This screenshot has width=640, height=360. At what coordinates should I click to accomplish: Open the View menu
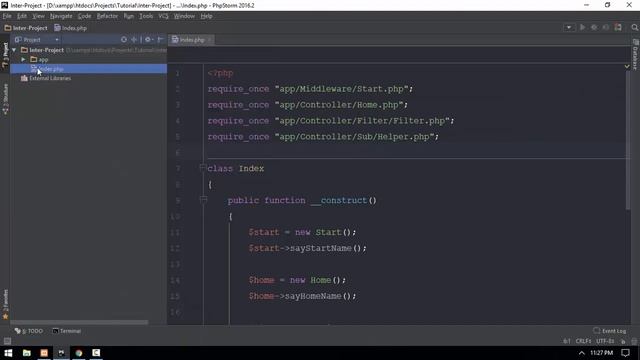coord(38,16)
